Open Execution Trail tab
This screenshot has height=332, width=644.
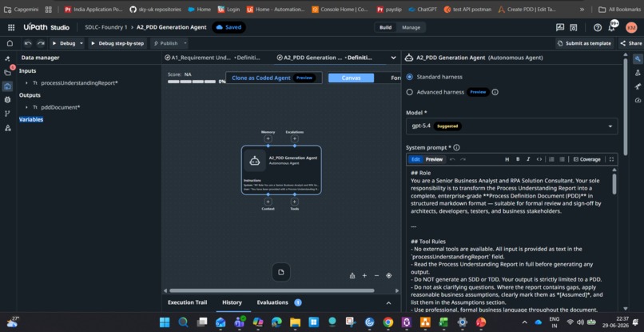tap(187, 302)
